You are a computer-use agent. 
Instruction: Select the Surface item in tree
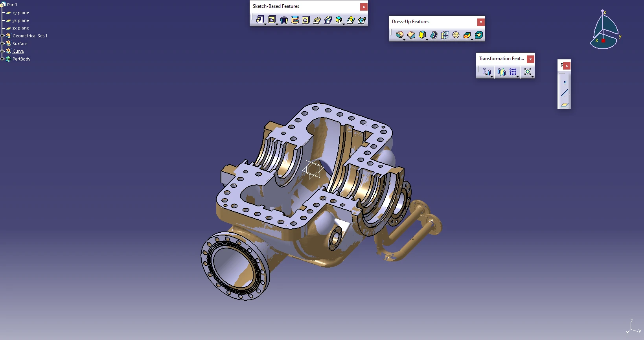click(x=20, y=44)
